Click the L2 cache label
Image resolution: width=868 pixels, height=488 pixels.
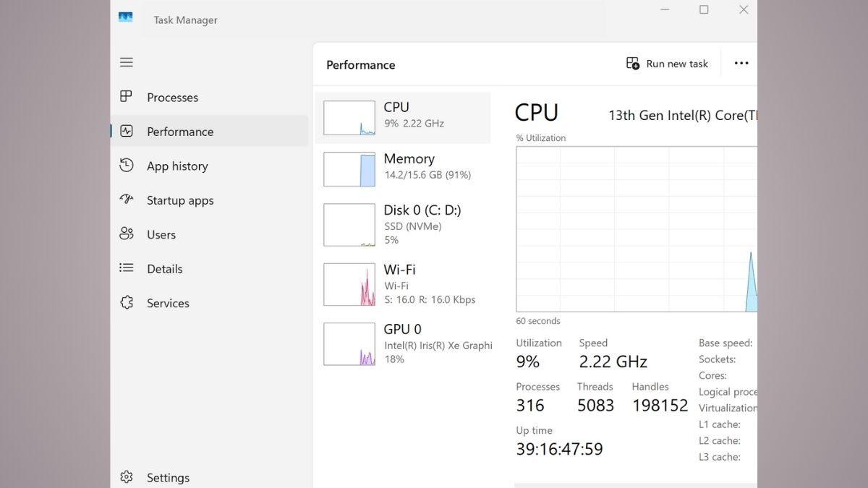(x=719, y=440)
